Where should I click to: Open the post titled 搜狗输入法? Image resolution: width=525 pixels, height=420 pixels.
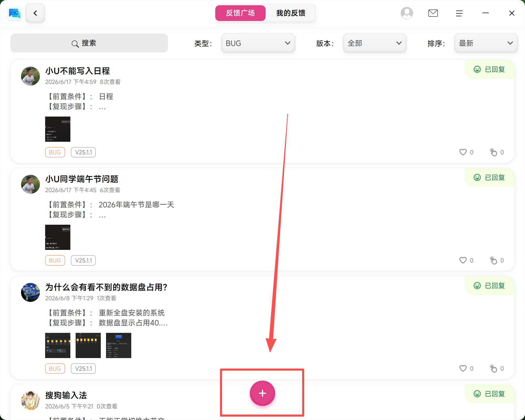click(66, 395)
